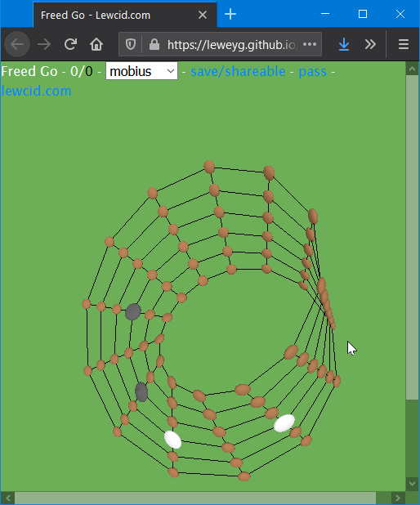Open a new tab with plus button
This screenshot has width=420, height=505.
coord(230,14)
